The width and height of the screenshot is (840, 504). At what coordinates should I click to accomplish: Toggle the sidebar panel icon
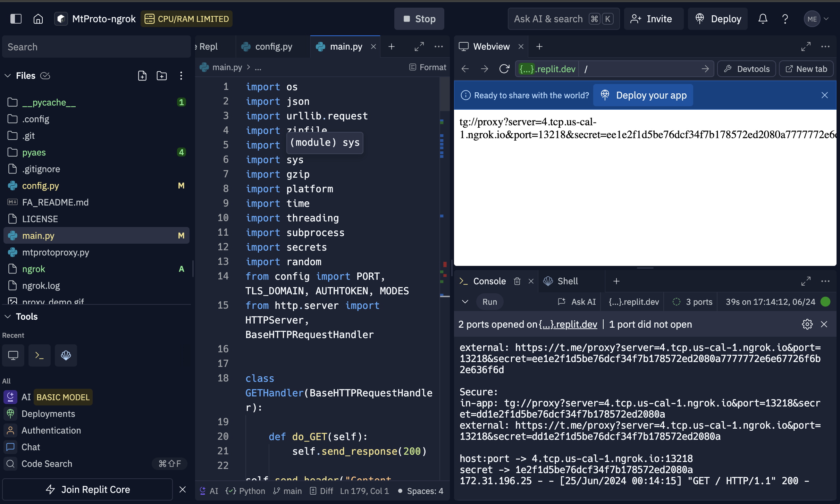click(16, 19)
